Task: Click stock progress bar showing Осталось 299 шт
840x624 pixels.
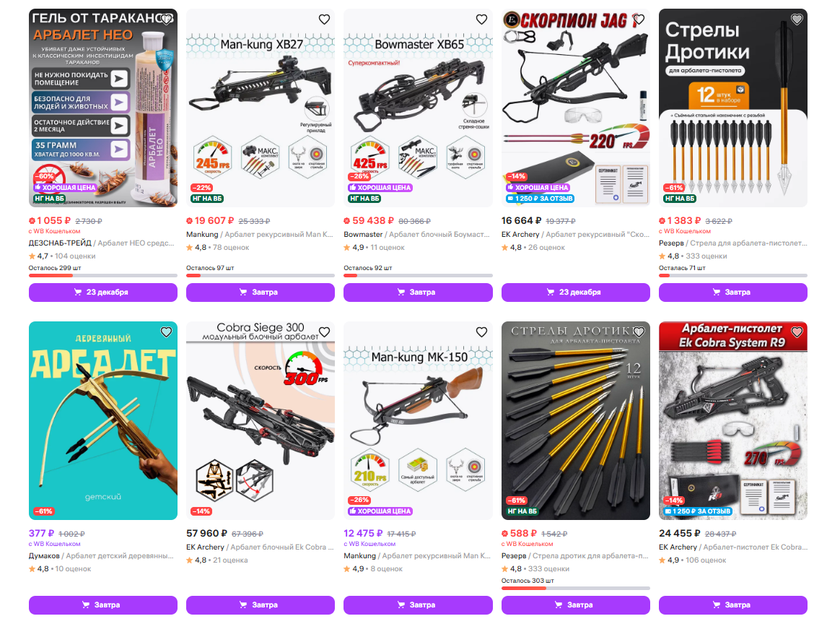Action: click(x=103, y=276)
